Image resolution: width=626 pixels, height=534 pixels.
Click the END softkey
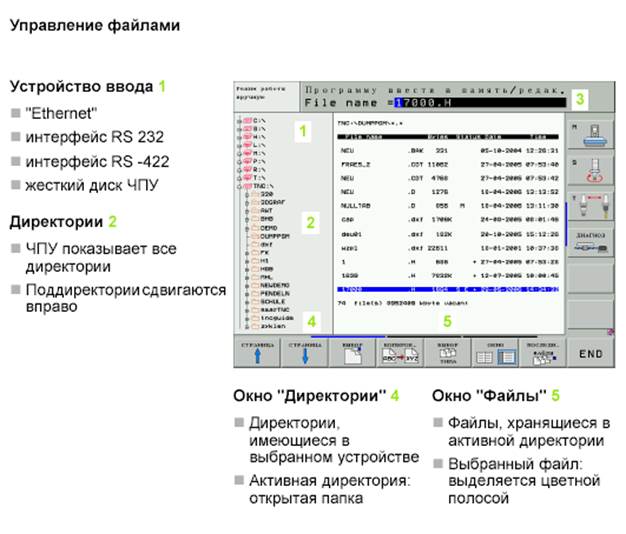[590, 354]
